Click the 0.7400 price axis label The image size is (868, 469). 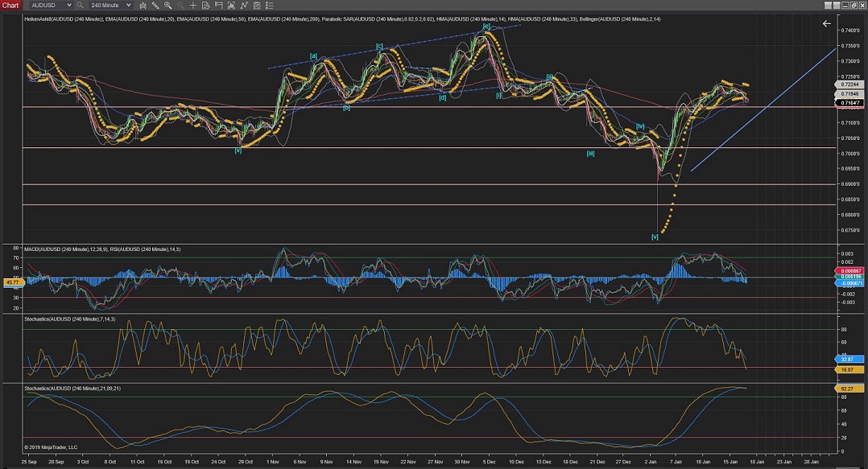tap(850, 31)
